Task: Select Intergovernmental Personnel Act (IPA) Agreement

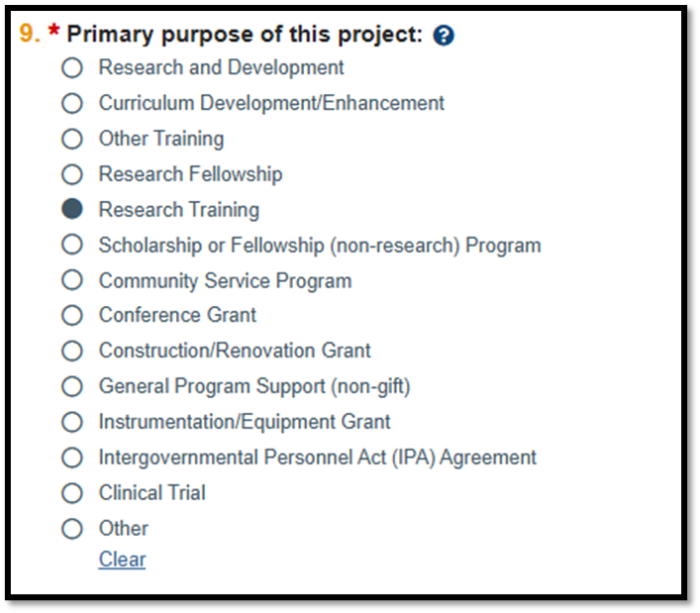Action: click(x=72, y=458)
